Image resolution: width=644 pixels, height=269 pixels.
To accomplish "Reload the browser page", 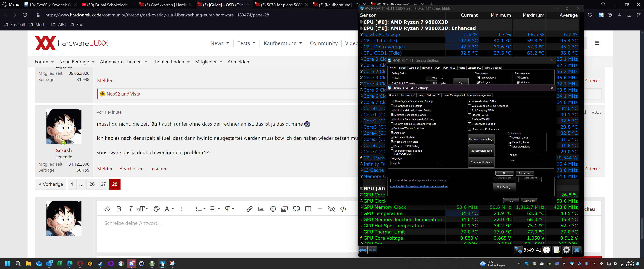I will (x=25, y=15).
